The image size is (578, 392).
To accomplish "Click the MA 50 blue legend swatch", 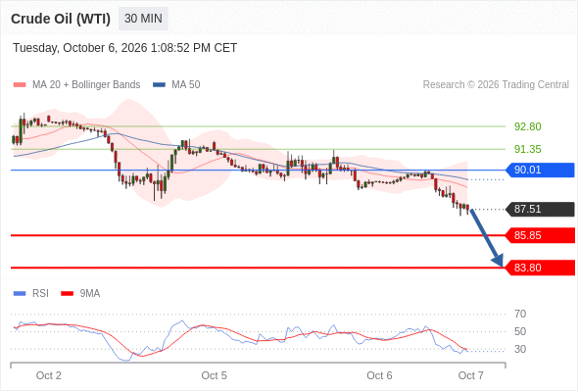I will coord(159,85).
